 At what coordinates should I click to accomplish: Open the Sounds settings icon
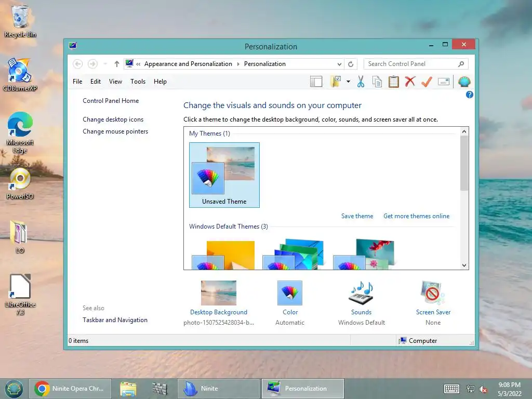(362, 293)
